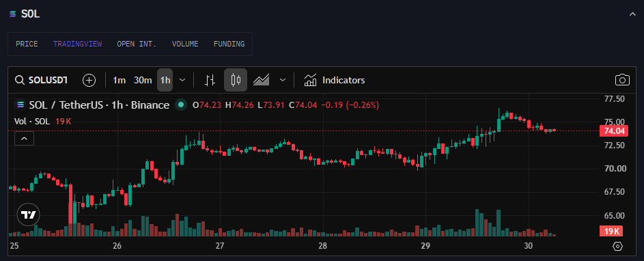Switch to the VOLUME tab
This screenshot has width=644, height=261.
coord(185,44)
